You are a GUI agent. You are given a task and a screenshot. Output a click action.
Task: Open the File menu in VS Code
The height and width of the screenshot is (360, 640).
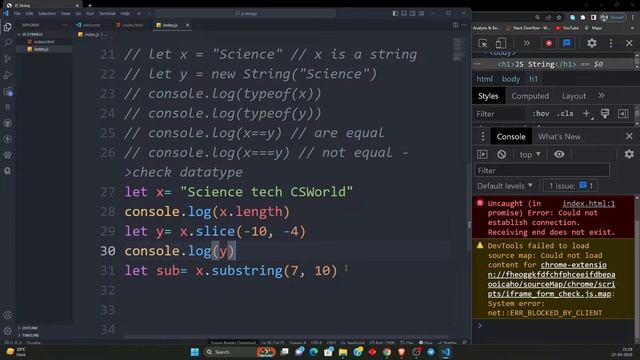pyautogui.click(x=17, y=13)
